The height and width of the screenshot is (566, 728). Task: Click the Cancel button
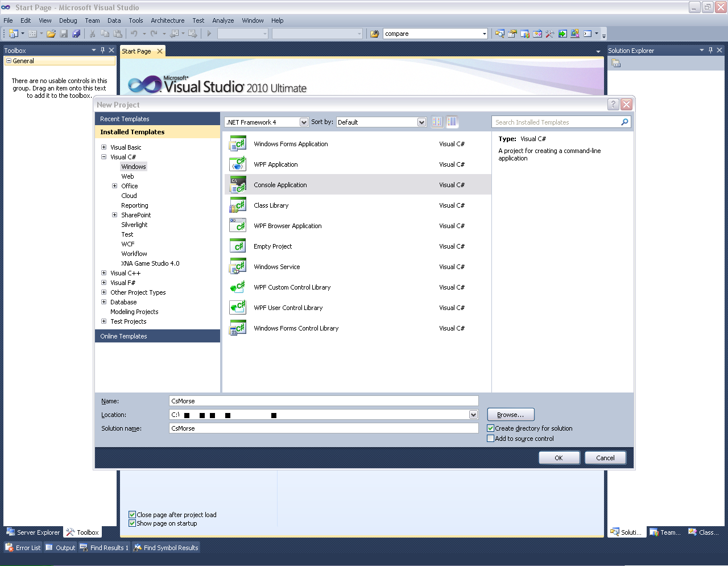pos(605,458)
